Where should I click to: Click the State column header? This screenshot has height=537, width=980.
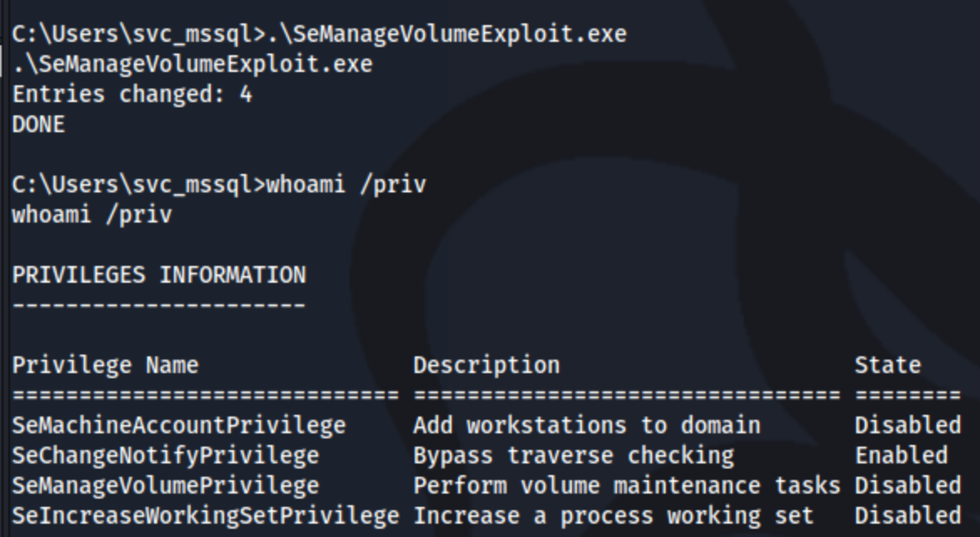pyautogui.click(x=887, y=365)
